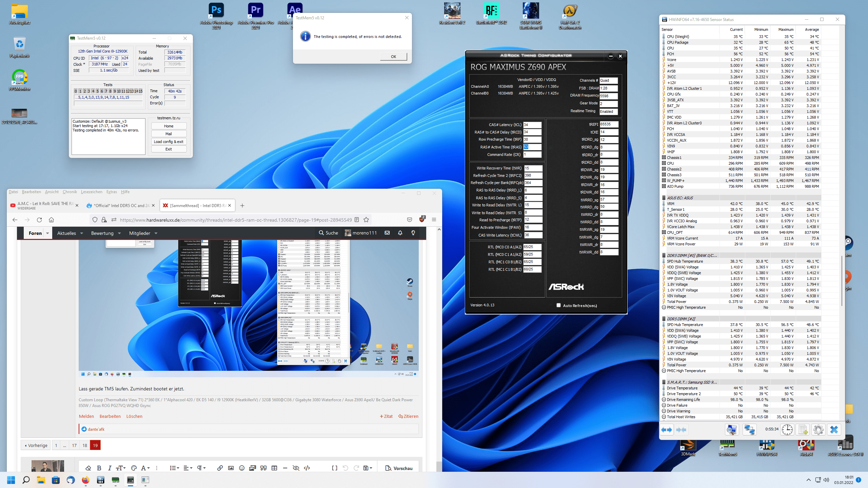868x488 pixels.
Task: Click the HWiNFO clock reset timer icon
Action: (x=787, y=430)
